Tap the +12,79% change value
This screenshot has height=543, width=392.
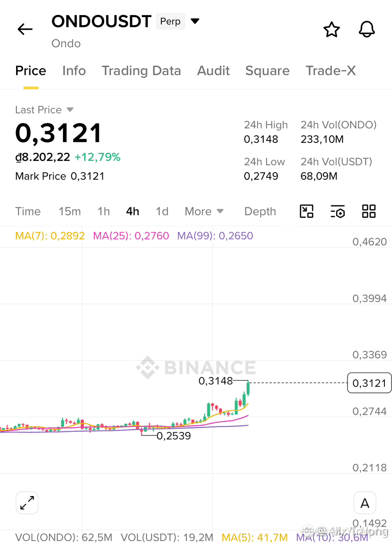pos(98,157)
